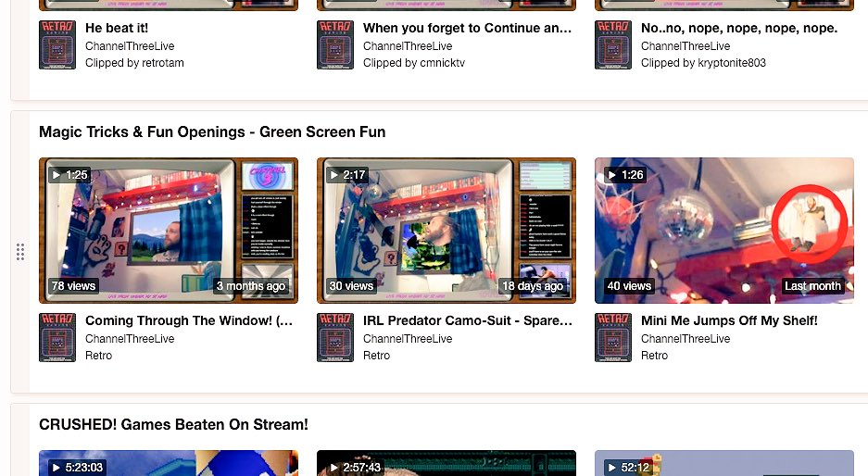This screenshot has height=476, width=868.
Task: Open channel avatar beside 'Mini Me Jumps Off My Shelf!'
Action: 613,338
